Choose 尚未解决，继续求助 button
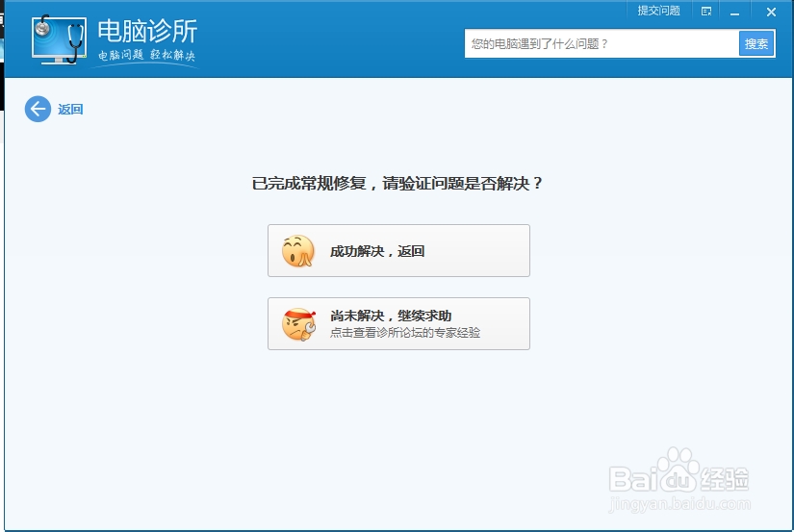Image resolution: width=794 pixels, height=532 pixels. tap(398, 323)
